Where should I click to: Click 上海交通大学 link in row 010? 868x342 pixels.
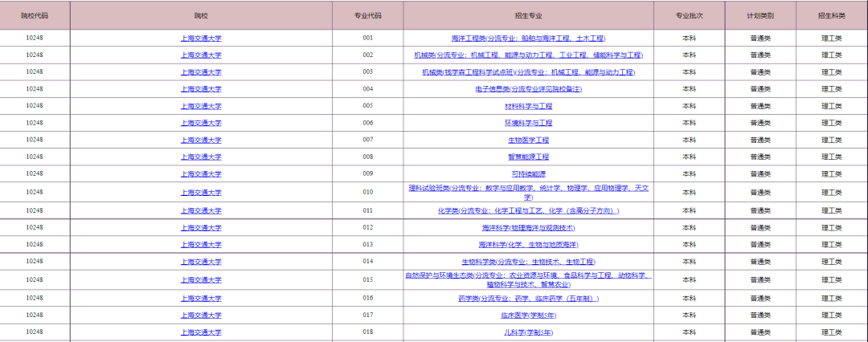(201, 193)
